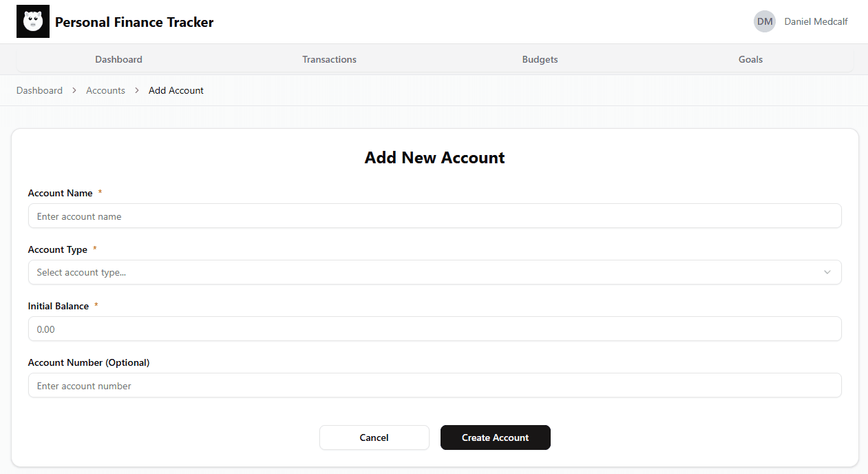
Task: Click the Personal Finance Tracker title
Action: (134, 22)
